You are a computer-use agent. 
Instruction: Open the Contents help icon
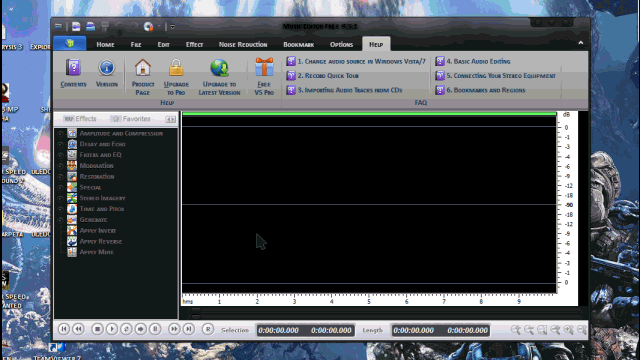73,67
